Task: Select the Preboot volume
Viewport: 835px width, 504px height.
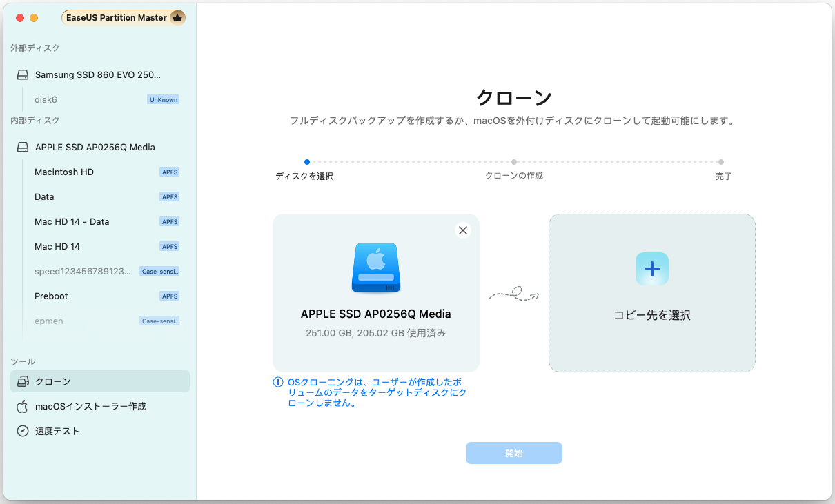Action: (x=51, y=296)
